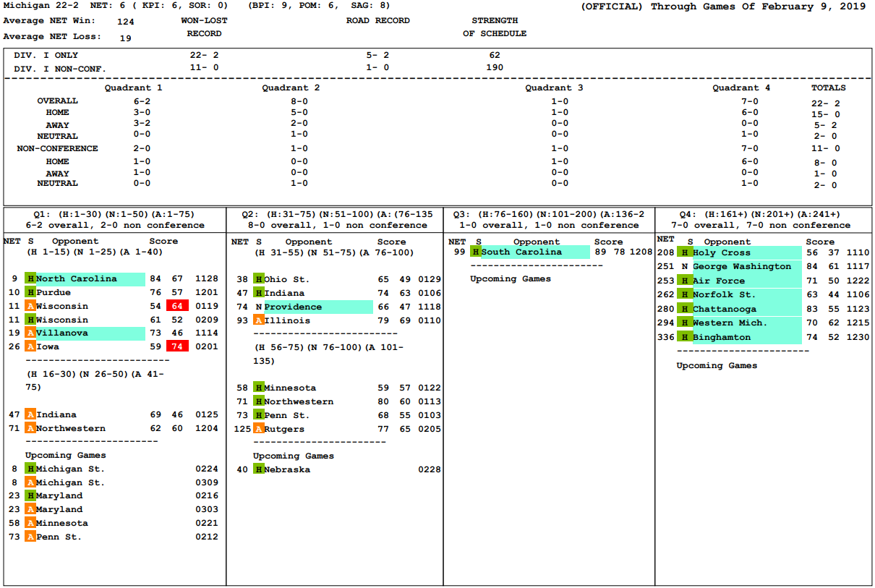Screen dimensions: 875x588
Task: Select the highlighted George Washington opponent name
Action: [742, 266]
